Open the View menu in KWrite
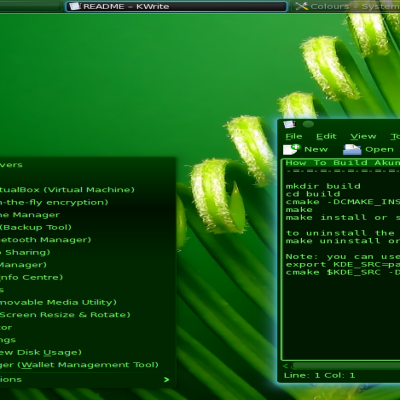This screenshot has width=400, height=400. pyautogui.click(x=363, y=136)
